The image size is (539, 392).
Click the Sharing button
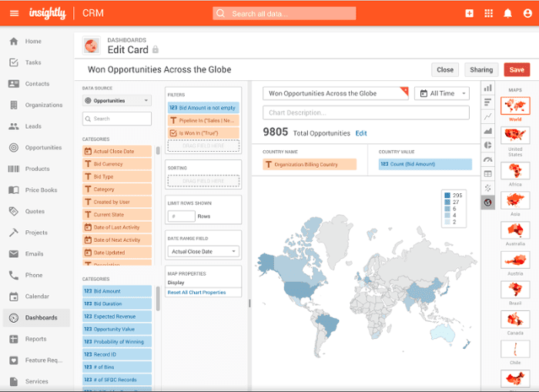click(x=481, y=70)
